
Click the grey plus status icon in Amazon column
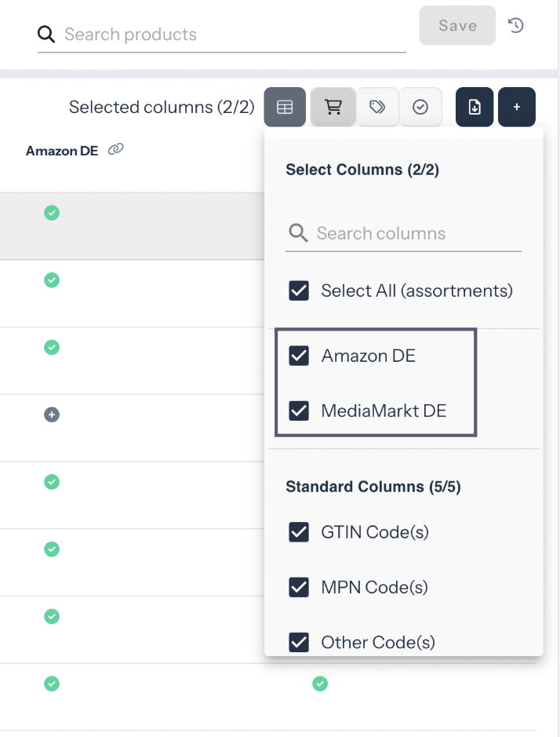click(x=52, y=414)
